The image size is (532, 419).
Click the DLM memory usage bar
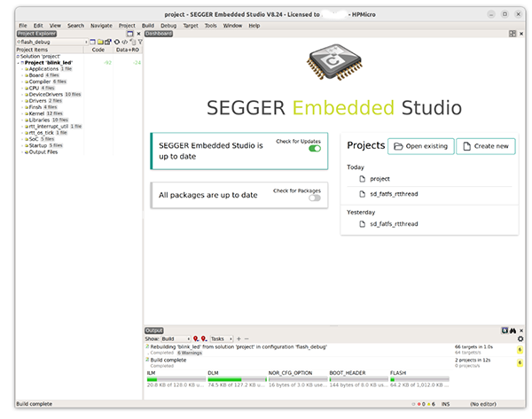[234, 381]
